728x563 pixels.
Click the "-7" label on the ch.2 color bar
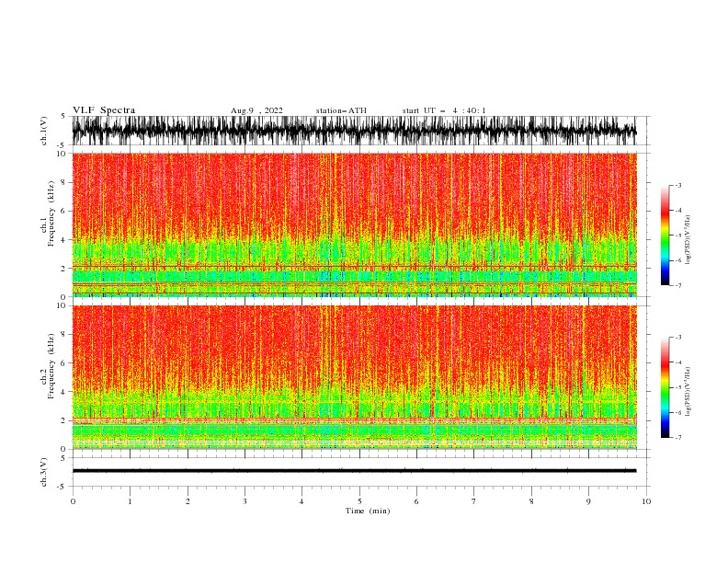[x=677, y=438]
